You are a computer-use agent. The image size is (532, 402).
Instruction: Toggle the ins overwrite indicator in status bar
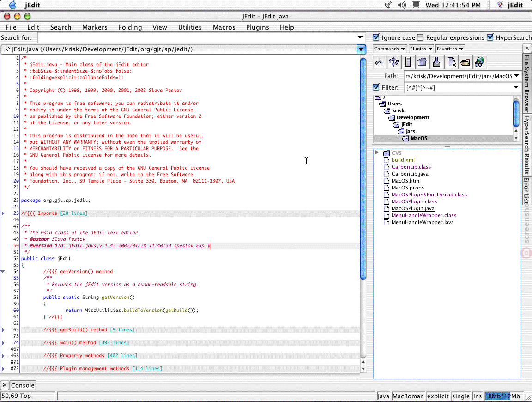[478, 396]
